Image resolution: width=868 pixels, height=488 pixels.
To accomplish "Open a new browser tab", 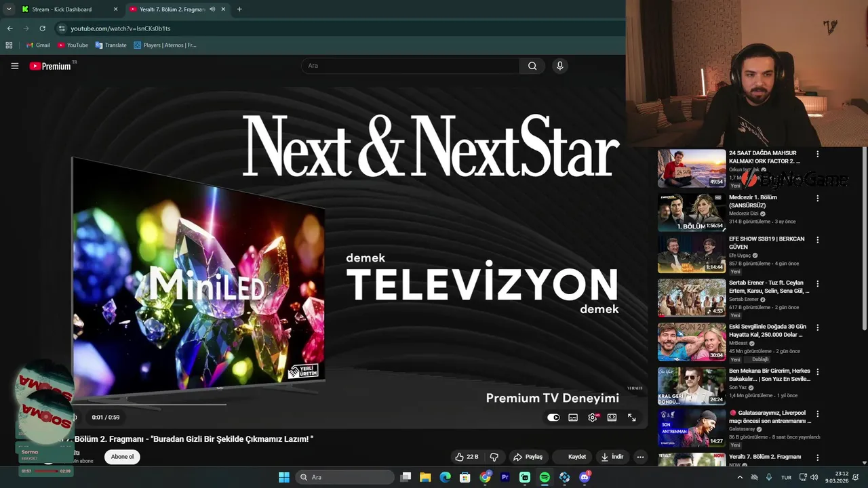I will tap(239, 9).
